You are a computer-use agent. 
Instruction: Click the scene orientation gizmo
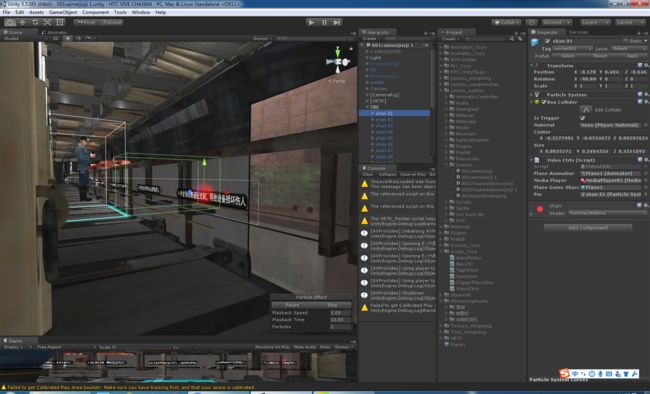[338, 61]
